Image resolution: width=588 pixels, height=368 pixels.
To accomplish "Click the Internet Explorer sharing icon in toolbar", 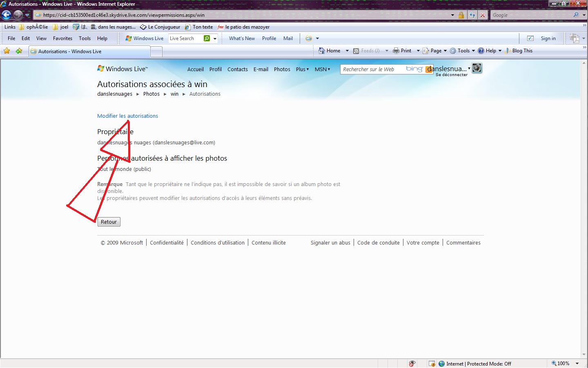I will pyautogui.click(x=309, y=38).
